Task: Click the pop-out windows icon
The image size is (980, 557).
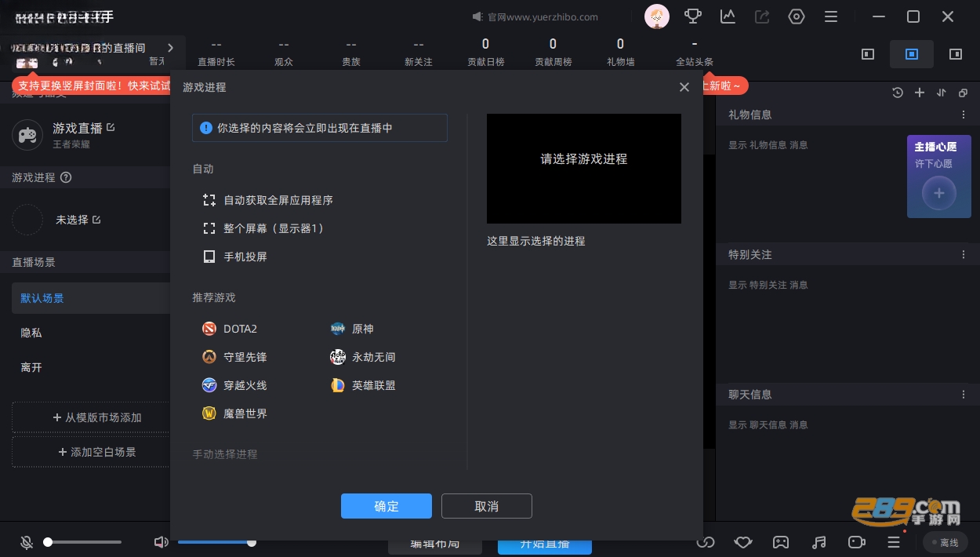Action: click(964, 93)
